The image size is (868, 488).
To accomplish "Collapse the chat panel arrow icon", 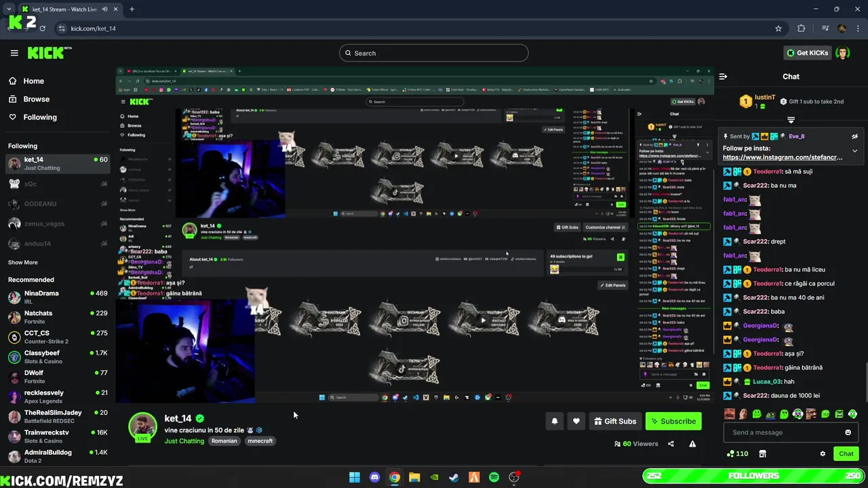I will [x=723, y=77].
